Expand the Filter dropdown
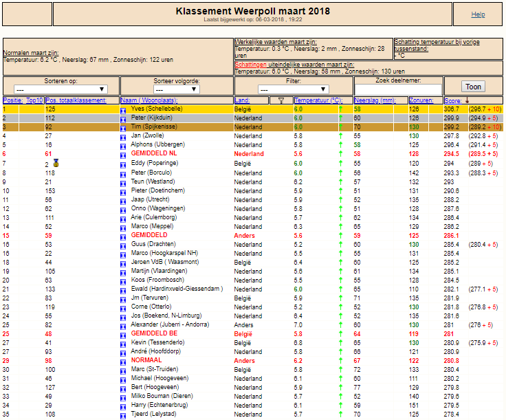Image resolution: width=506 pixels, height=420 pixels. 294,89
